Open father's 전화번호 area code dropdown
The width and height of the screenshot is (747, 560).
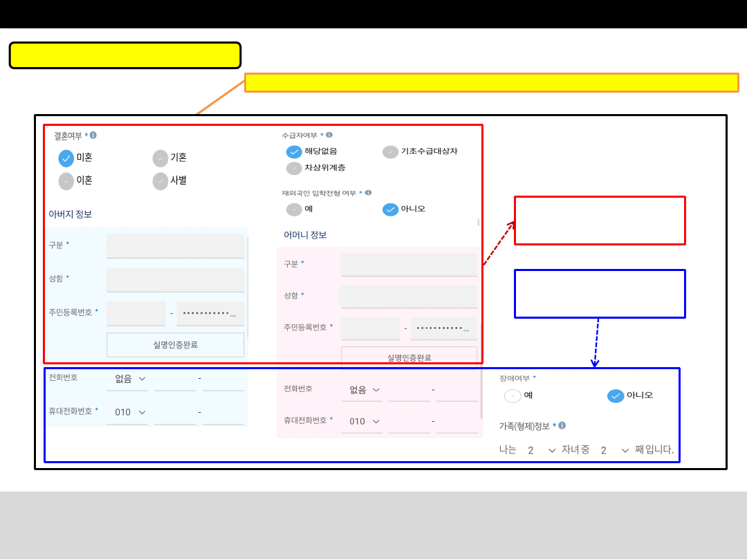tap(130, 379)
